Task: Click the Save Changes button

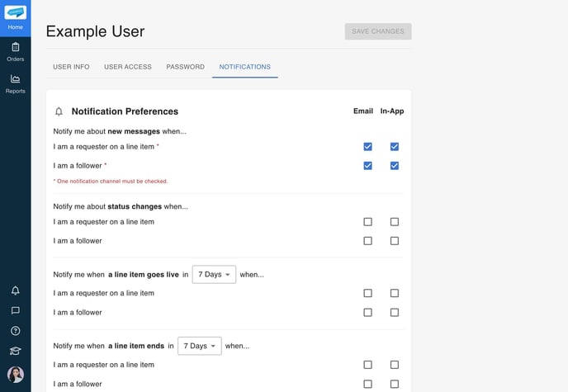Action: point(378,31)
